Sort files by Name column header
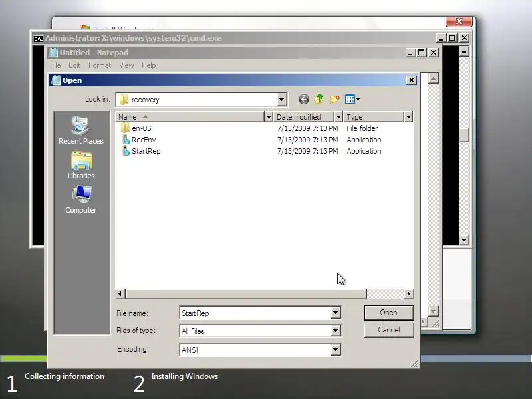 [190, 117]
